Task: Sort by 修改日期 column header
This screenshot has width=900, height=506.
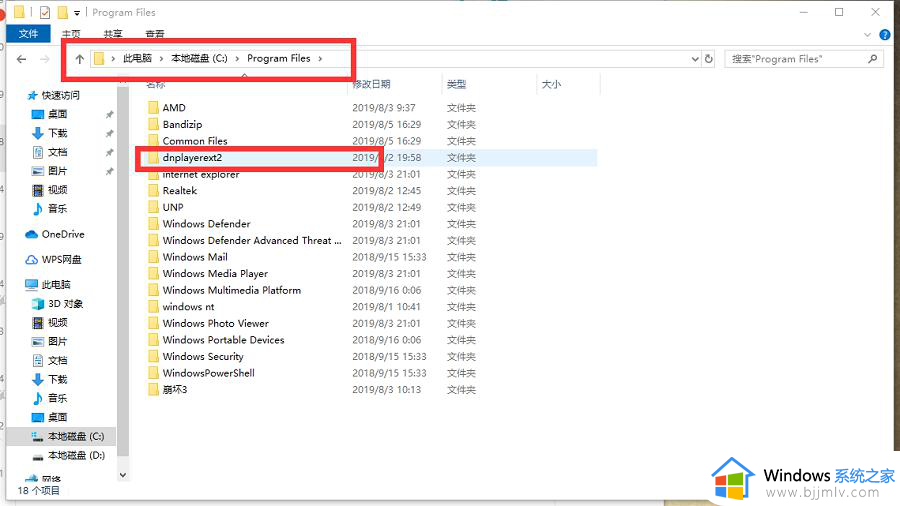Action: [x=371, y=84]
